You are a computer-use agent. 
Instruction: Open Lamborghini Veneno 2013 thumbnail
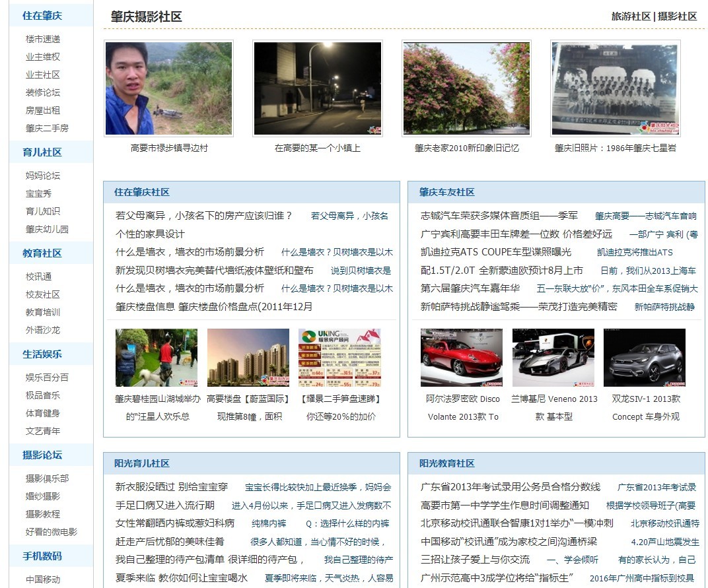point(553,358)
